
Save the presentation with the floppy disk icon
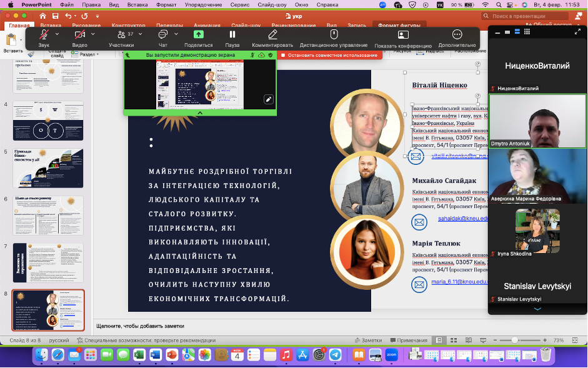(x=55, y=16)
